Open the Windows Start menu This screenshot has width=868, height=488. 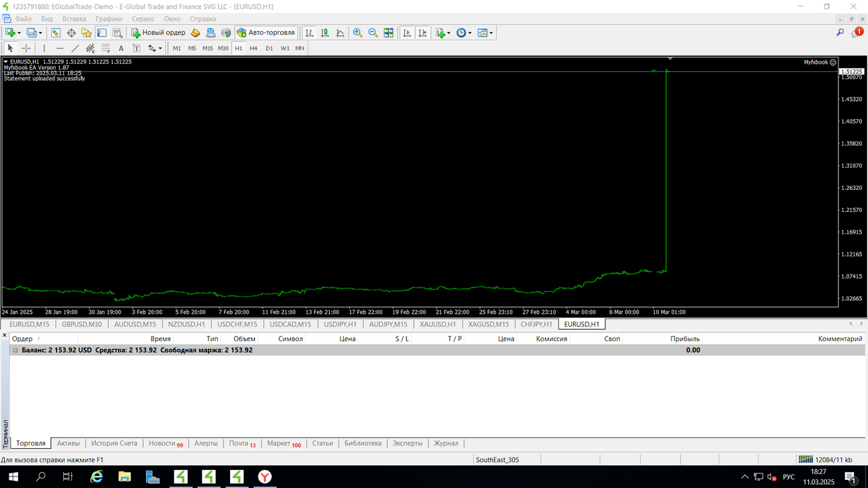pos(13,477)
